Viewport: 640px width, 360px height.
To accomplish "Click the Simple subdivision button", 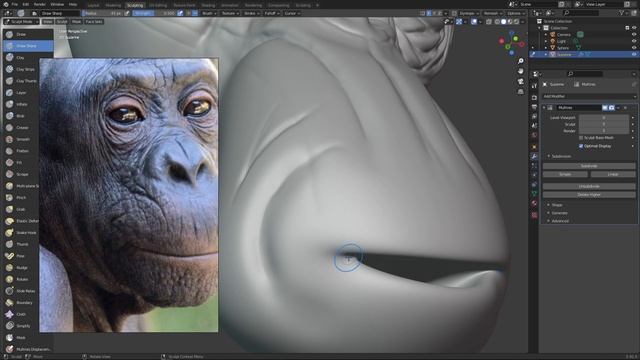I will pyautogui.click(x=565, y=174).
